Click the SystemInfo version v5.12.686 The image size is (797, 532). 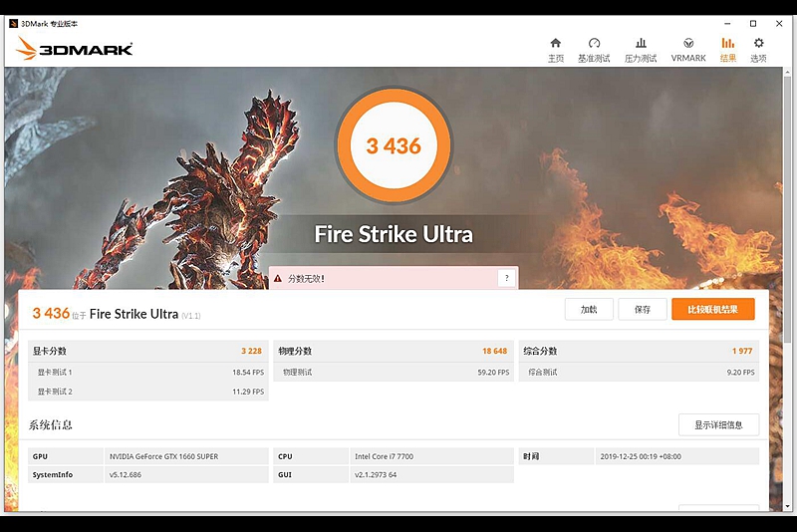coord(126,474)
